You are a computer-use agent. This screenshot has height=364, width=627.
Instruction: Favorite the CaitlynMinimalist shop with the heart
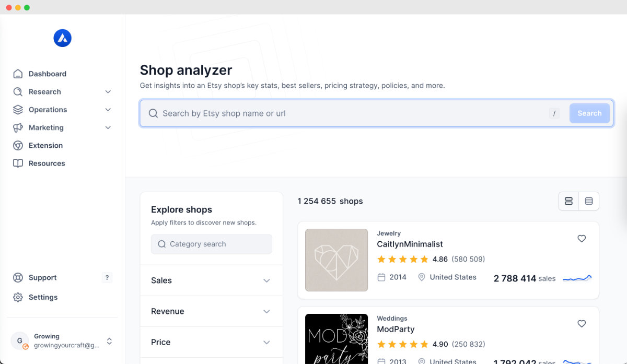[582, 239]
